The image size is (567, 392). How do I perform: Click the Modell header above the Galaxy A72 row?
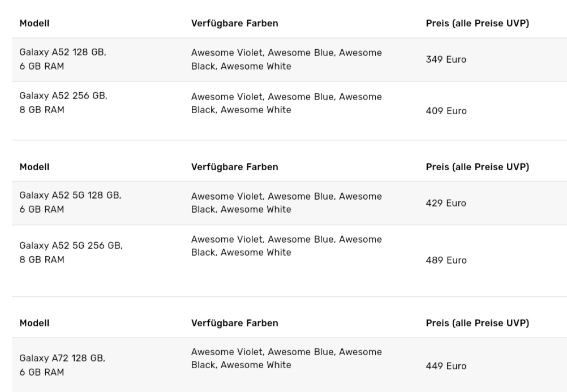35,323
